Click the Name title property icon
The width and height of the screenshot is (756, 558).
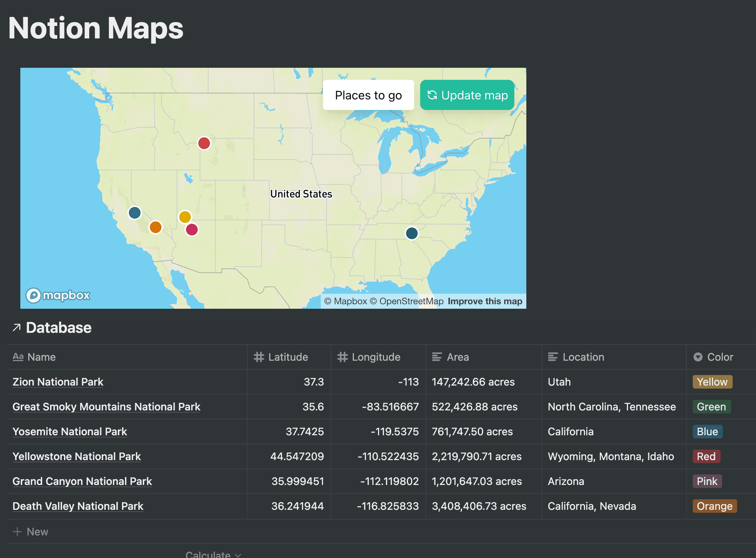18,357
